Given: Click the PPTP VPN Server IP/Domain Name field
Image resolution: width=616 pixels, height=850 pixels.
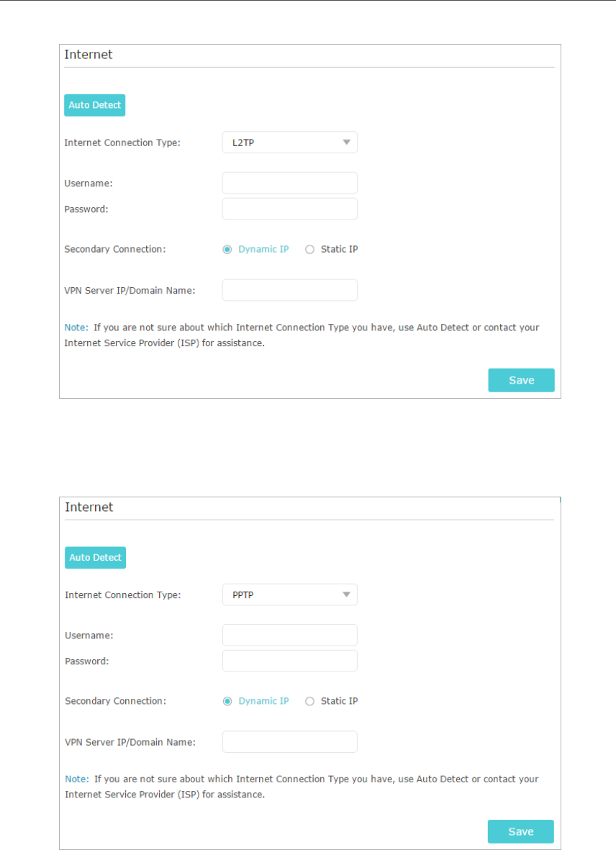Looking at the screenshot, I should [289, 742].
